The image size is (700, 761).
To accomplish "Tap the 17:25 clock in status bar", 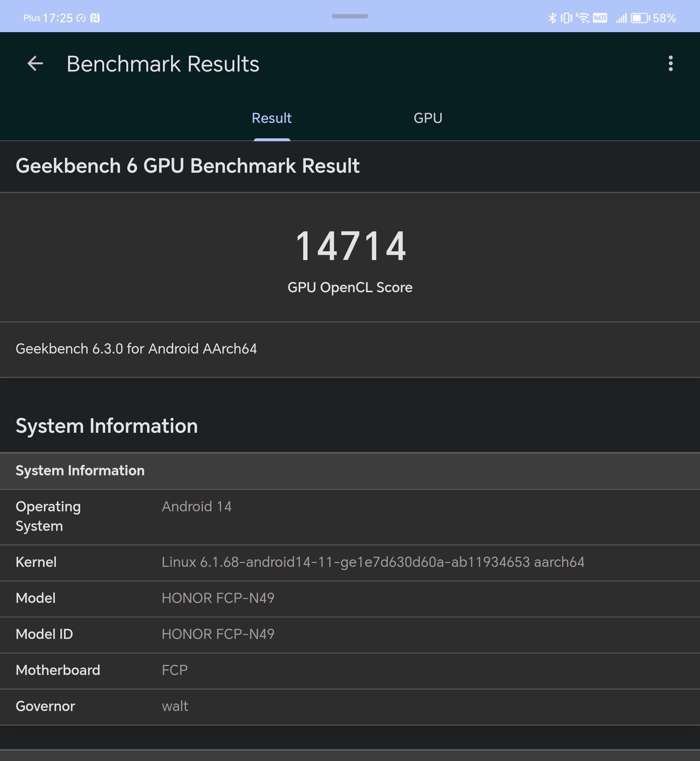I will tap(57, 18).
